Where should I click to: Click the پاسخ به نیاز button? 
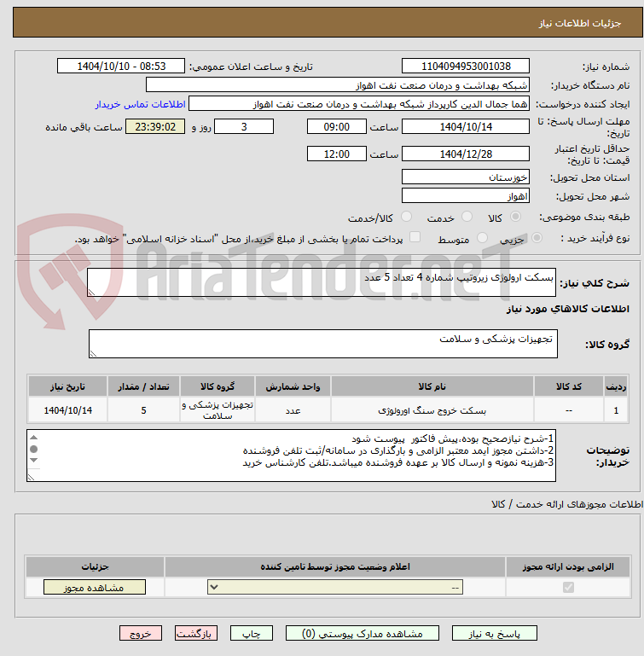pyautogui.click(x=494, y=634)
